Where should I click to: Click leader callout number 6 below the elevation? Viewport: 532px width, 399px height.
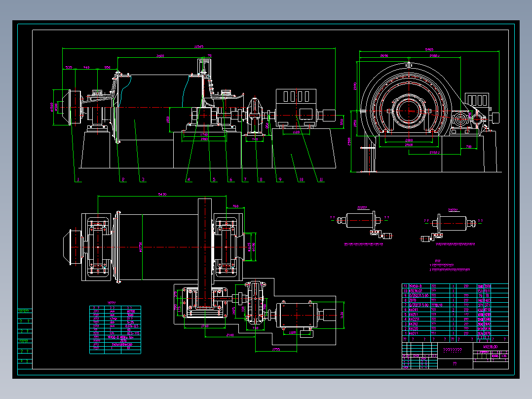tap(231, 180)
